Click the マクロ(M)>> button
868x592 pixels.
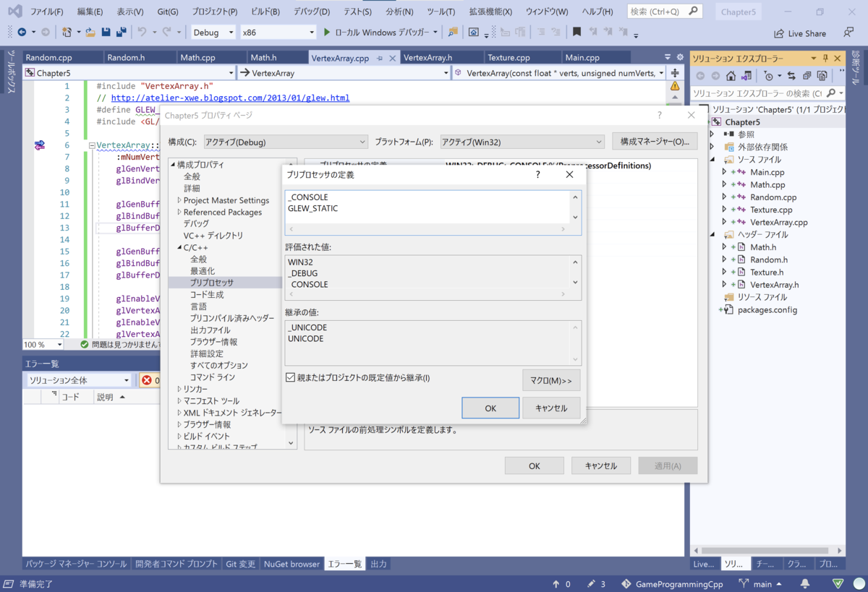pos(551,380)
